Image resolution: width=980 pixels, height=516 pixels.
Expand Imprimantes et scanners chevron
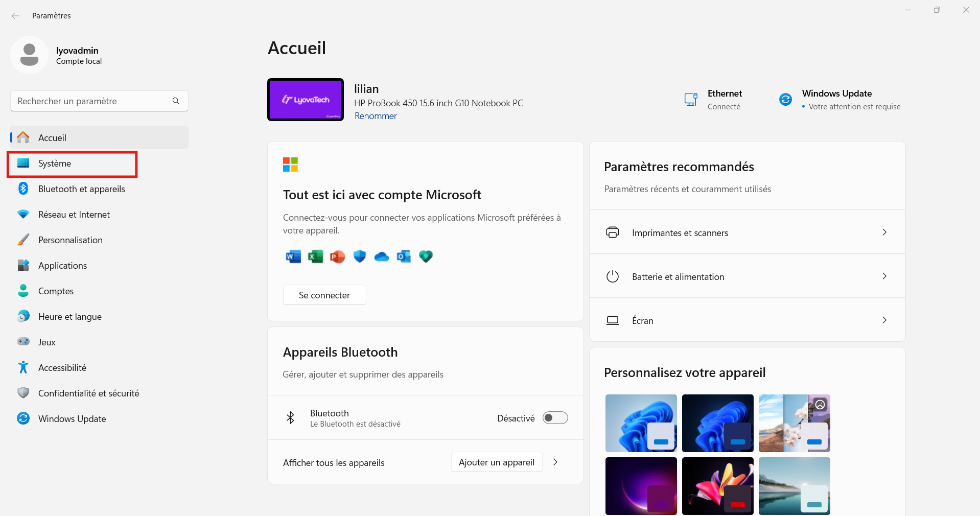884,232
